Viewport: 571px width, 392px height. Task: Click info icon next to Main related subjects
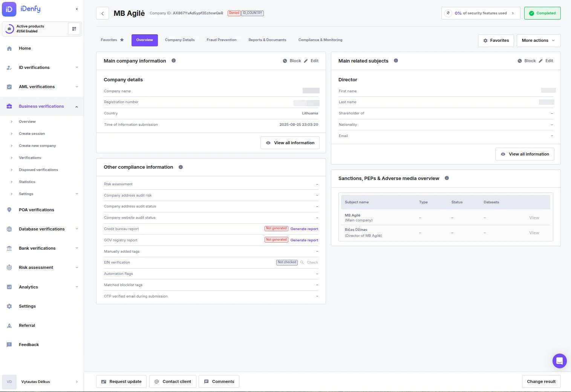(396, 61)
